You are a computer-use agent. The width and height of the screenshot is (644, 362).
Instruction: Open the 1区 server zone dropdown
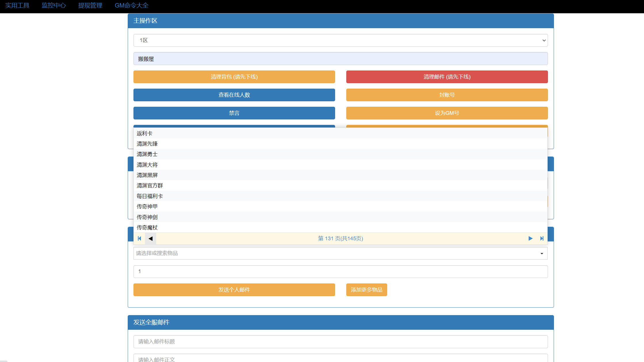(340, 40)
